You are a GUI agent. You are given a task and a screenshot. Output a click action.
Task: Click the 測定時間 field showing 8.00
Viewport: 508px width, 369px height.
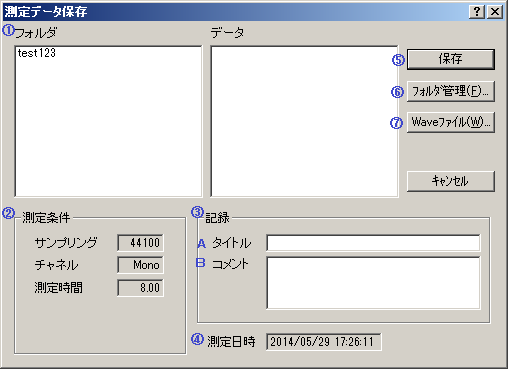click(140, 288)
